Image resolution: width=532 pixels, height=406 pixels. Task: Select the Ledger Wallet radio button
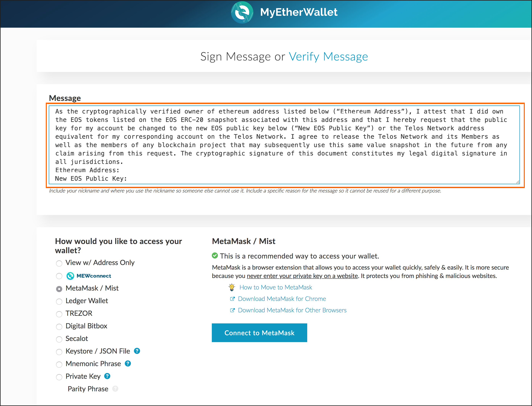pyautogui.click(x=59, y=301)
